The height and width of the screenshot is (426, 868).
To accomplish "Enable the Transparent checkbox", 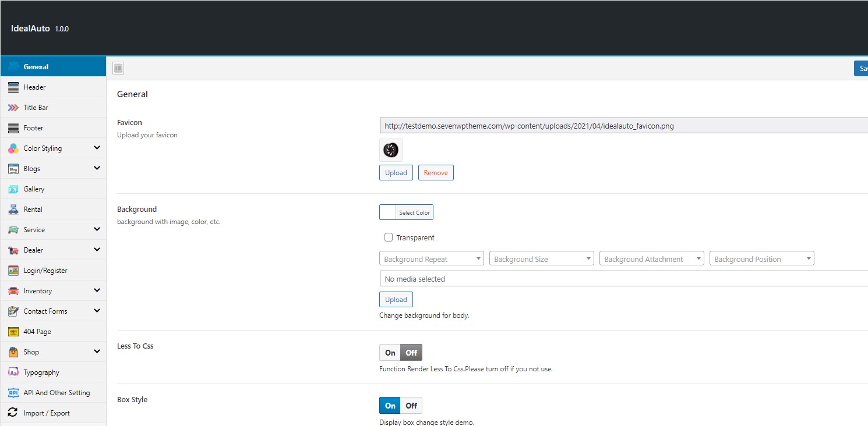I will pyautogui.click(x=389, y=237).
